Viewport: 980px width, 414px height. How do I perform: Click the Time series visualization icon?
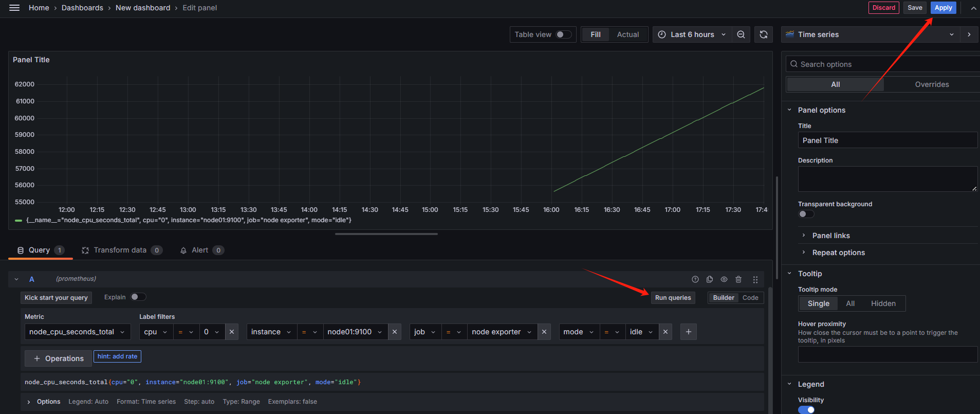tap(790, 34)
